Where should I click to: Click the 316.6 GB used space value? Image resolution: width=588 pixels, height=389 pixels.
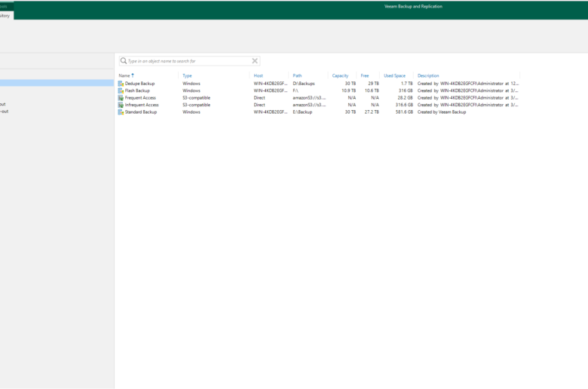coord(404,105)
